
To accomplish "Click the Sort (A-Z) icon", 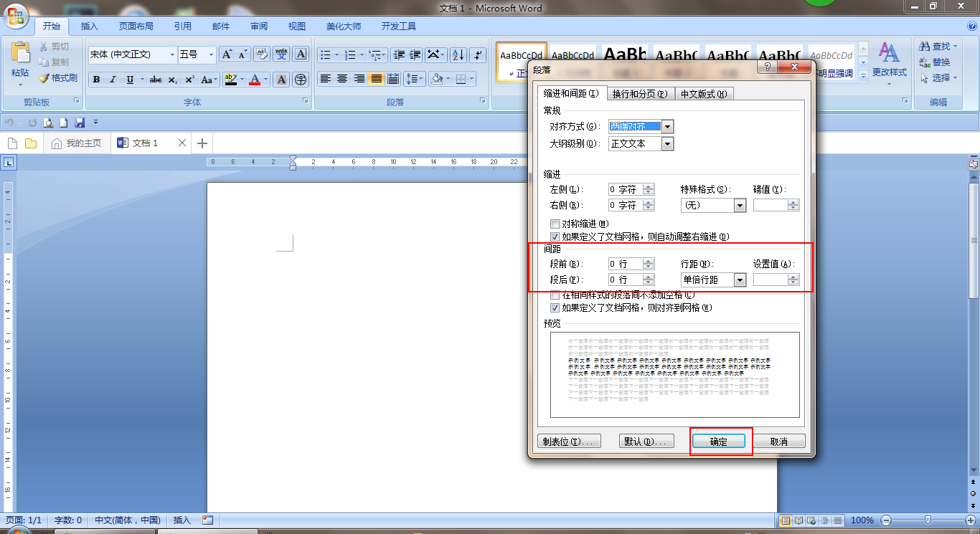I will 458,55.
